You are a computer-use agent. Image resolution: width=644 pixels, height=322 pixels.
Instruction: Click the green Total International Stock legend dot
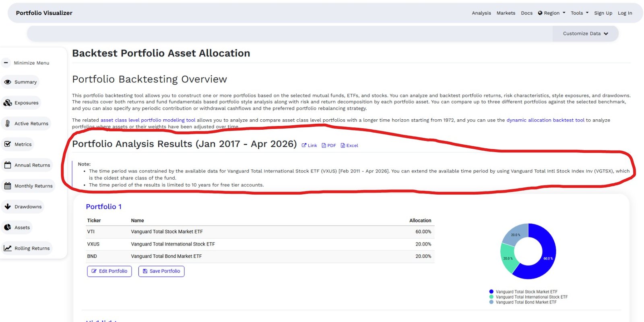coord(491,297)
